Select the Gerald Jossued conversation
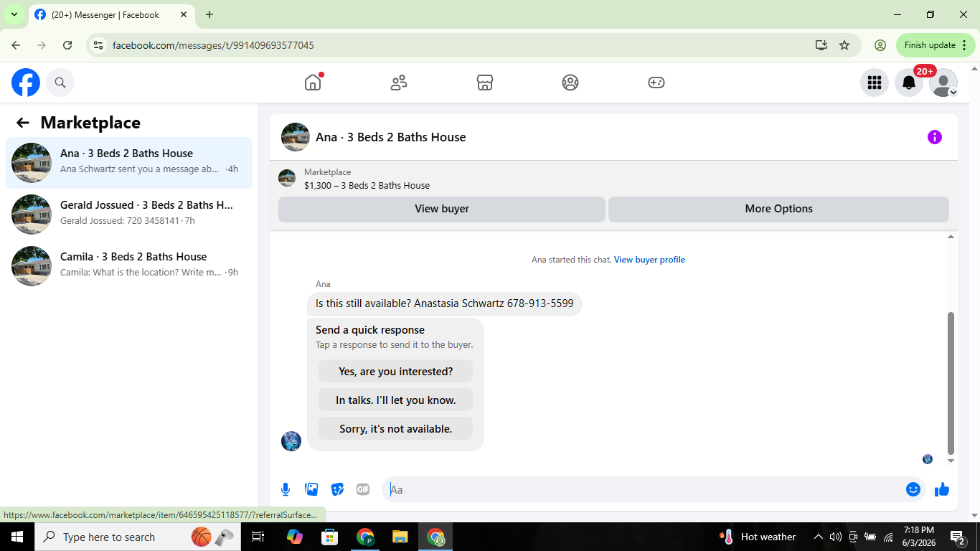Screen dimensions: 980x551 coord(129,215)
